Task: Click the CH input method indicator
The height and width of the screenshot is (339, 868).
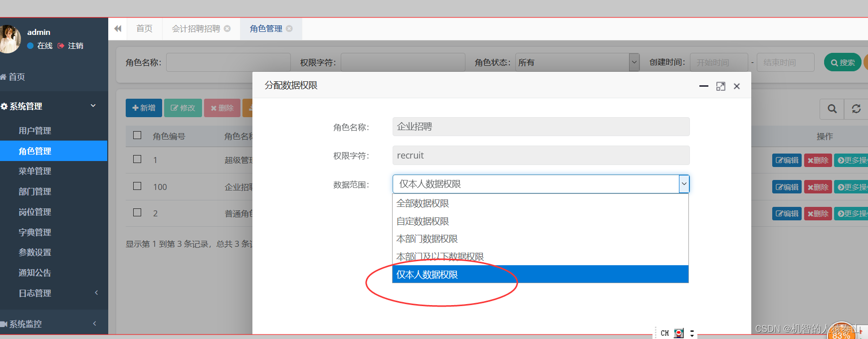Action: (665, 333)
